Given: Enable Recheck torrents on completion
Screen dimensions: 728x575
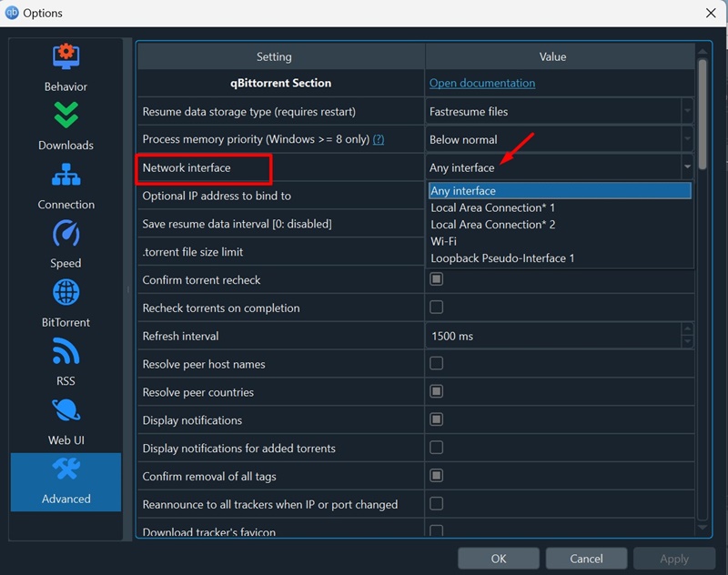Looking at the screenshot, I should point(436,308).
